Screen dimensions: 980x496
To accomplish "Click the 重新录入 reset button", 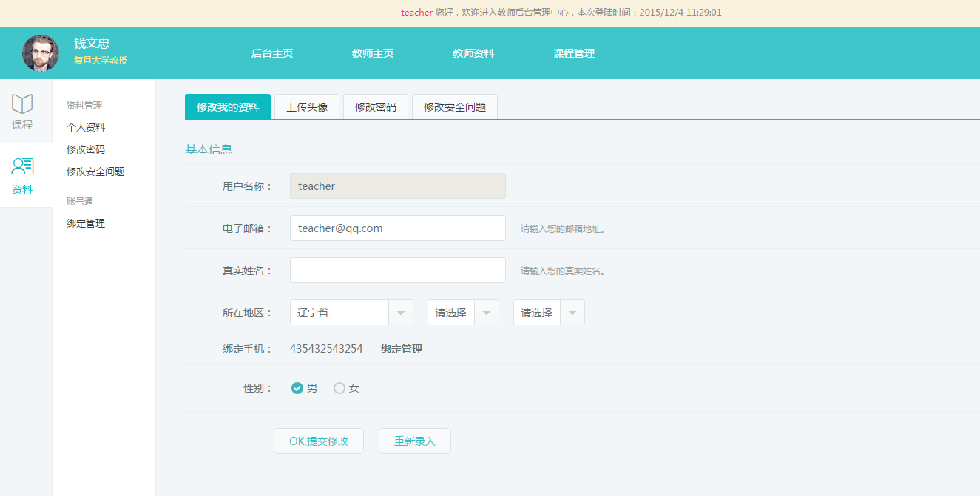I will point(414,441).
